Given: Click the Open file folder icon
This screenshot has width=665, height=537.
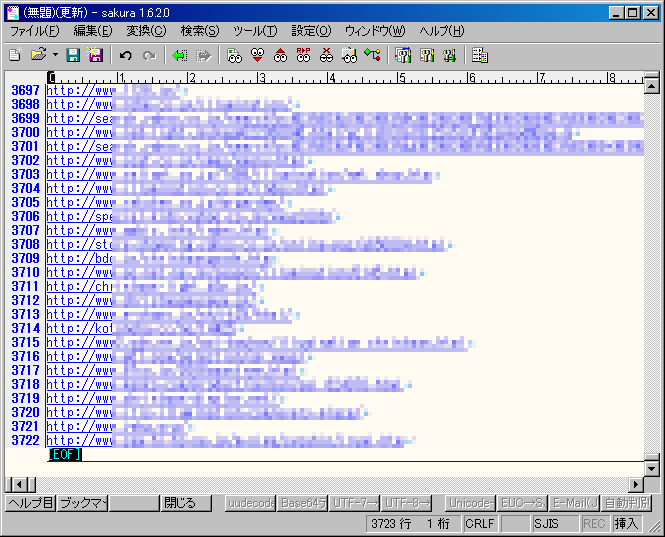Looking at the screenshot, I should (x=39, y=55).
